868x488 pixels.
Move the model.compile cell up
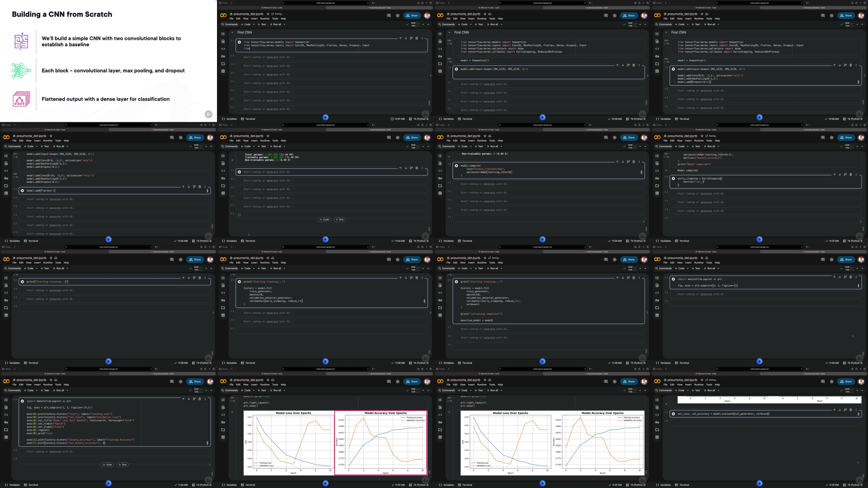pyautogui.click(x=617, y=162)
